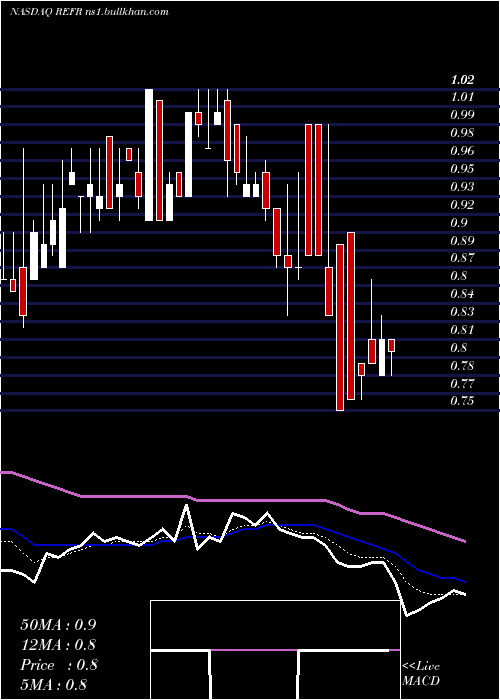Click the NASDAQ REFR chart title
This screenshot has height=700, width=500.
(89, 12)
